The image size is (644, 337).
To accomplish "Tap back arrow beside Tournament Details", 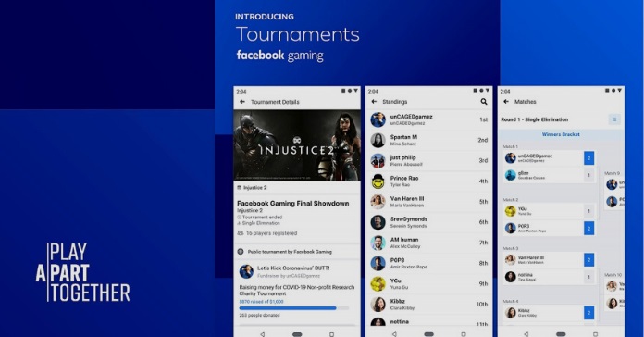I will (x=242, y=102).
